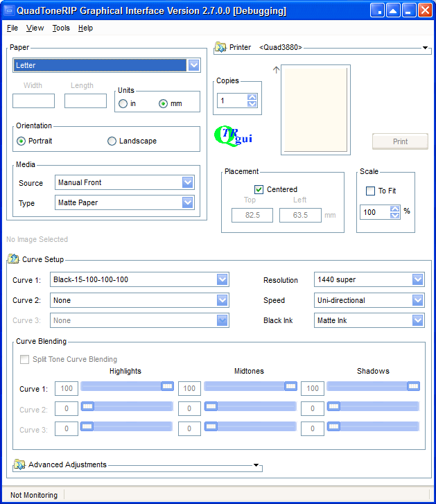Click the Curve 3 Highlights slider handle
The width and height of the screenshot is (436, 504).
coord(87,426)
